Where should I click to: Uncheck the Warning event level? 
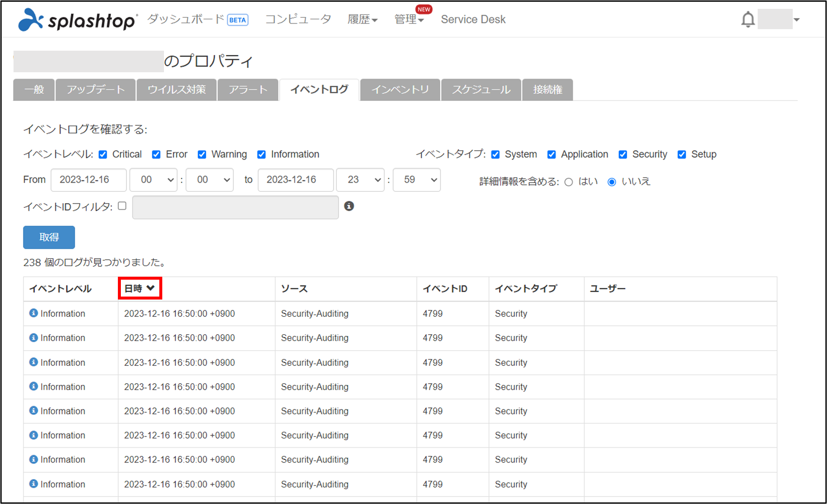202,155
